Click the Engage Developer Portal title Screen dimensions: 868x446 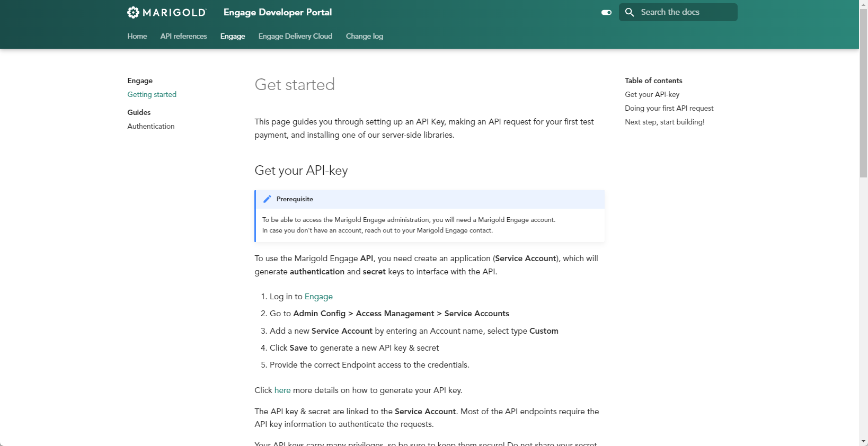(277, 12)
